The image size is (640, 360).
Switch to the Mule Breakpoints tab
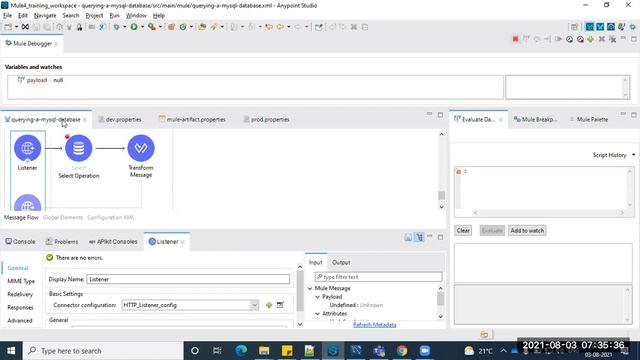tap(535, 120)
